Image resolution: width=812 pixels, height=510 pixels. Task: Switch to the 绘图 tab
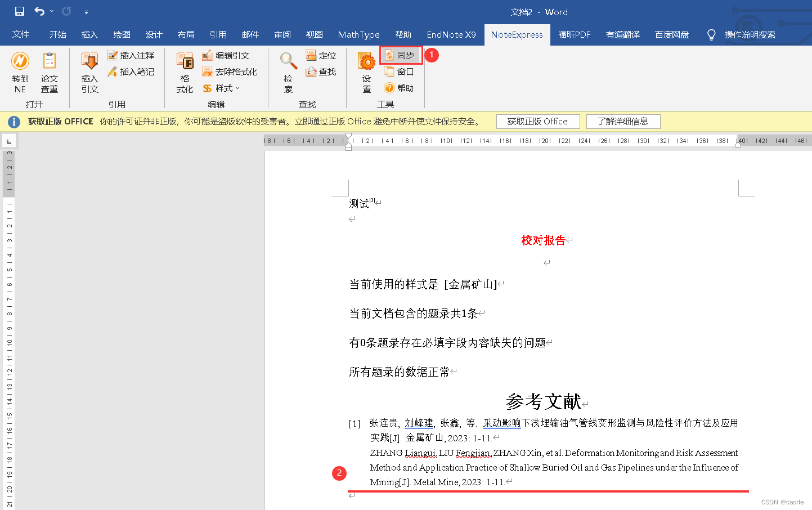[x=122, y=34]
